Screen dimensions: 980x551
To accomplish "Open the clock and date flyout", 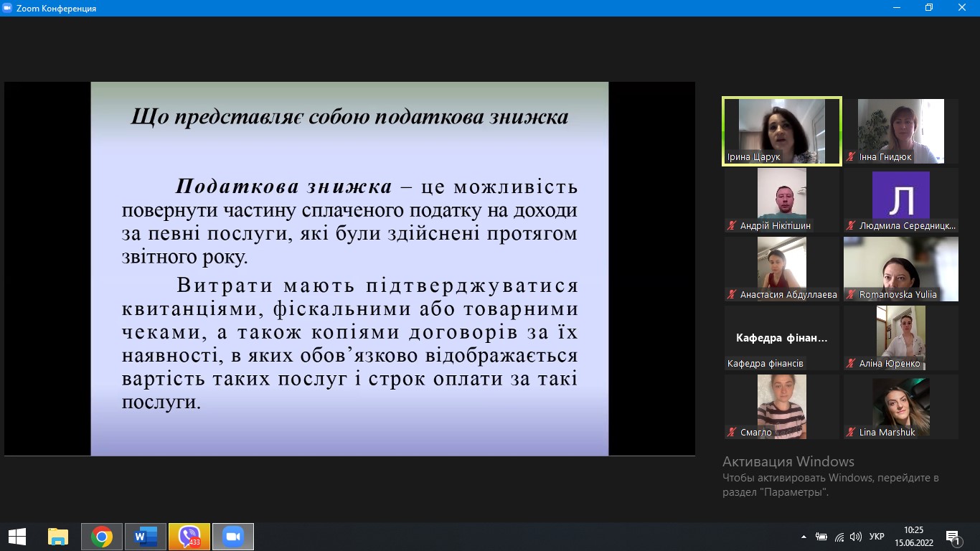I will point(913,537).
